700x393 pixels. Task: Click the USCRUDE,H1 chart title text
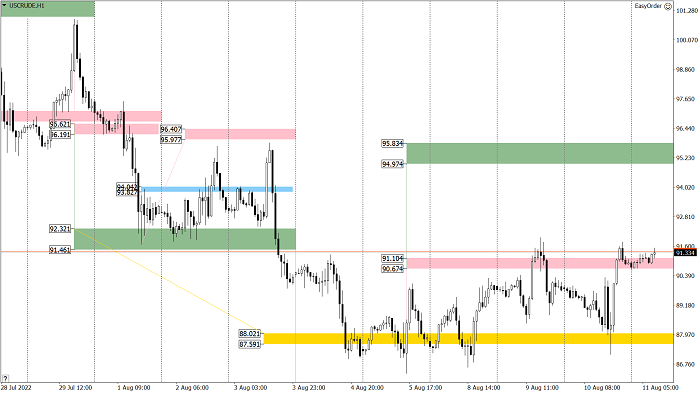26,6
